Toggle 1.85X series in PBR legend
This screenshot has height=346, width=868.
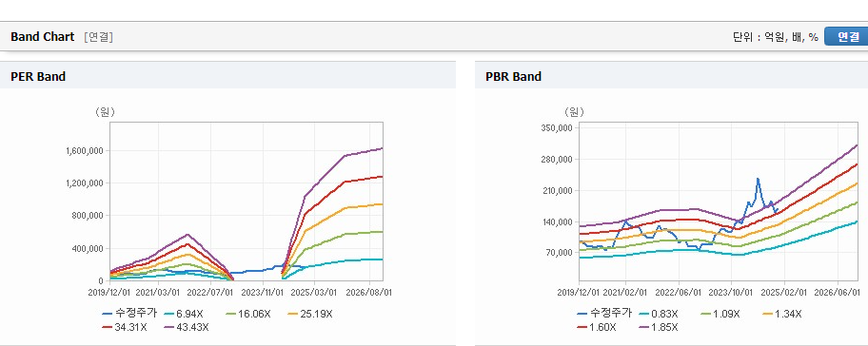coord(658,327)
